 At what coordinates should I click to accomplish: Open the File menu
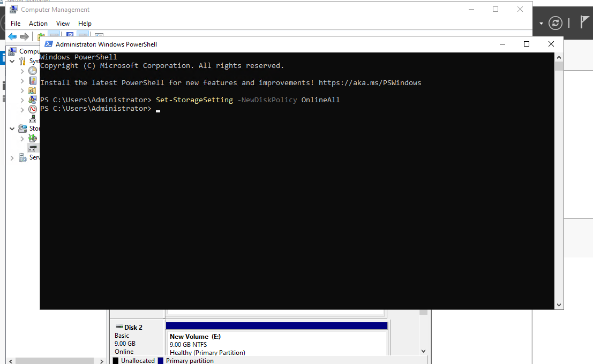(x=16, y=24)
